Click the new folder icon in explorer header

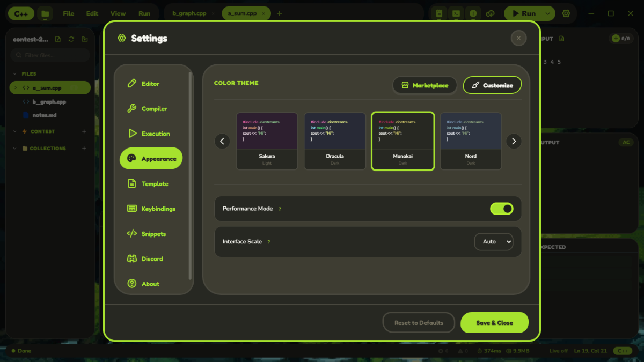(x=85, y=39)
